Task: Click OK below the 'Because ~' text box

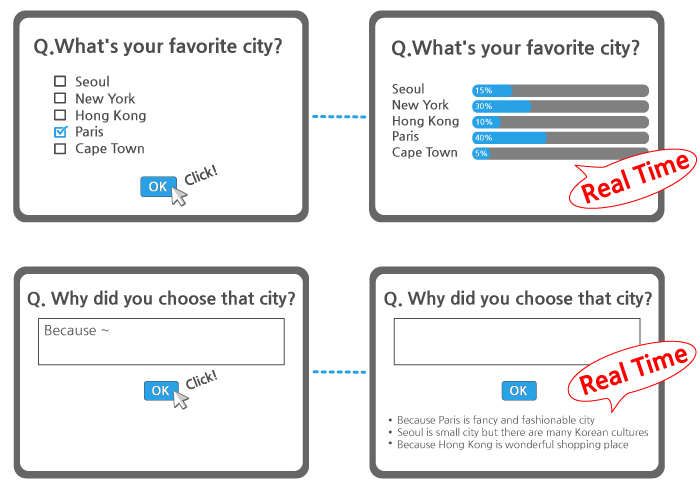Action: [x=158, y=391]
